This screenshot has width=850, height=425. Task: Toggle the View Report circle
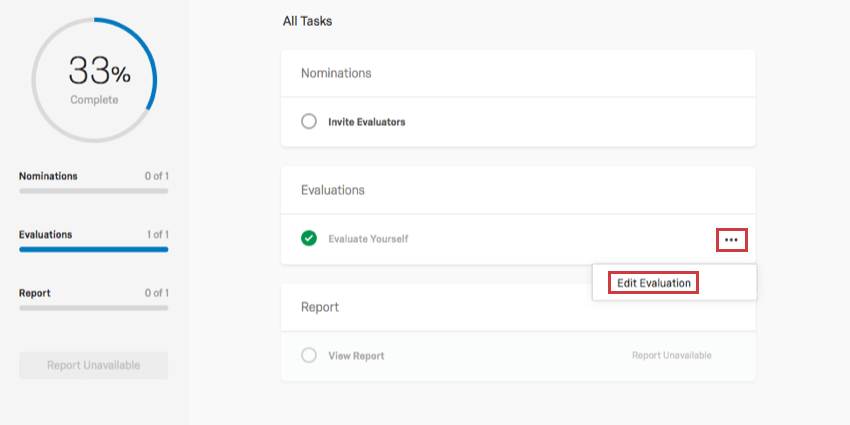click(309, 355)
